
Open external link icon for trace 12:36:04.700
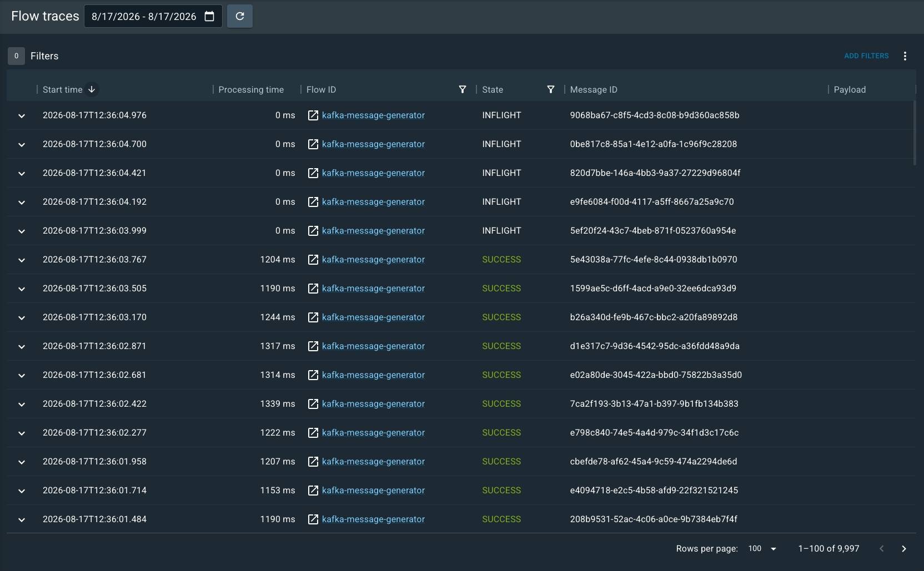(x=313, y=144)
